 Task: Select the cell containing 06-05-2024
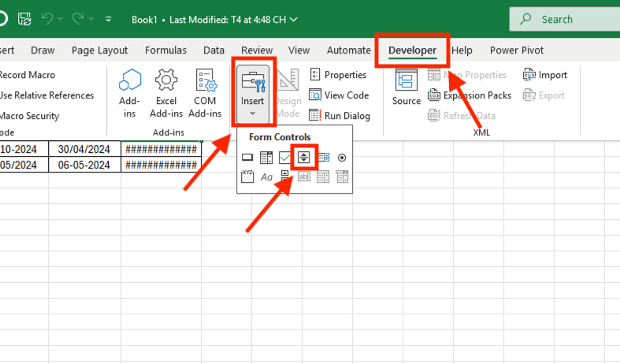pos(84,165)
